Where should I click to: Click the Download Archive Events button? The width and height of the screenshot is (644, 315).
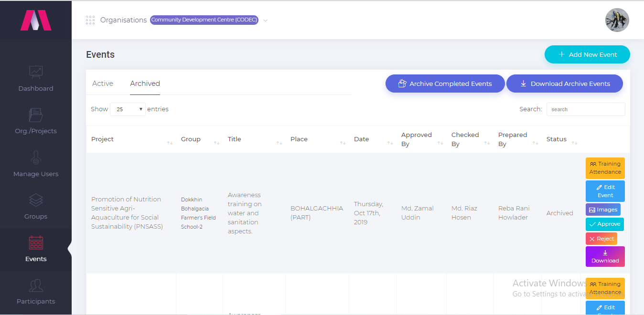tap(565, 84)
